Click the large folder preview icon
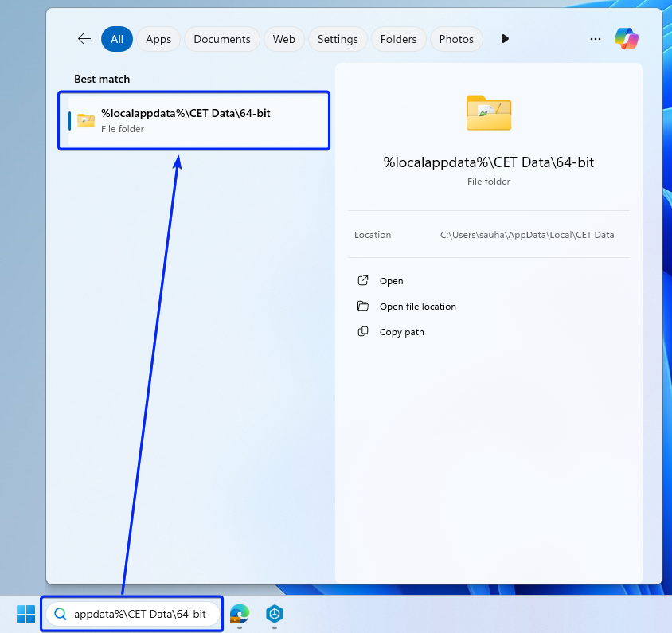Image resolution: width=672 pixels, height=633 pixels. [489, 113]
